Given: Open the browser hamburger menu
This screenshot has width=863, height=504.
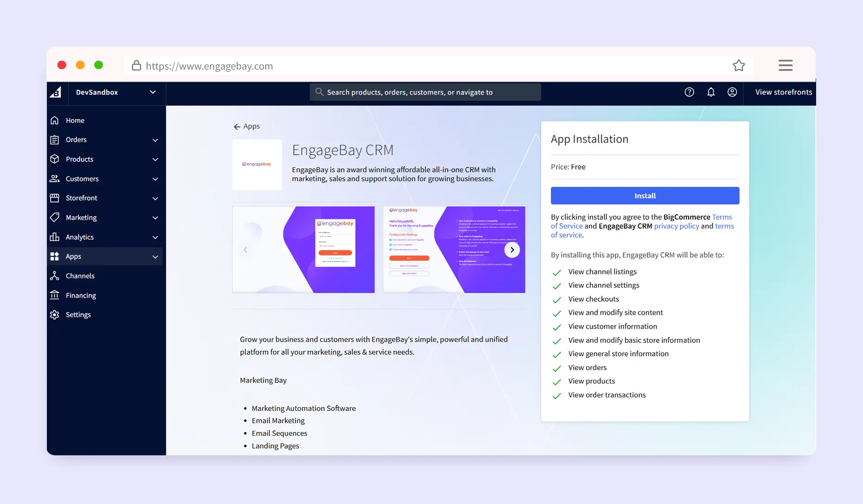Looking at the screenshot, I should tap(785, 65).
